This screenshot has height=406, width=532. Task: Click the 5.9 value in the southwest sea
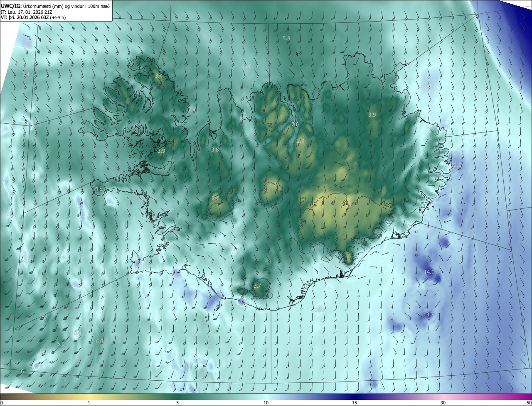[61, 344]
